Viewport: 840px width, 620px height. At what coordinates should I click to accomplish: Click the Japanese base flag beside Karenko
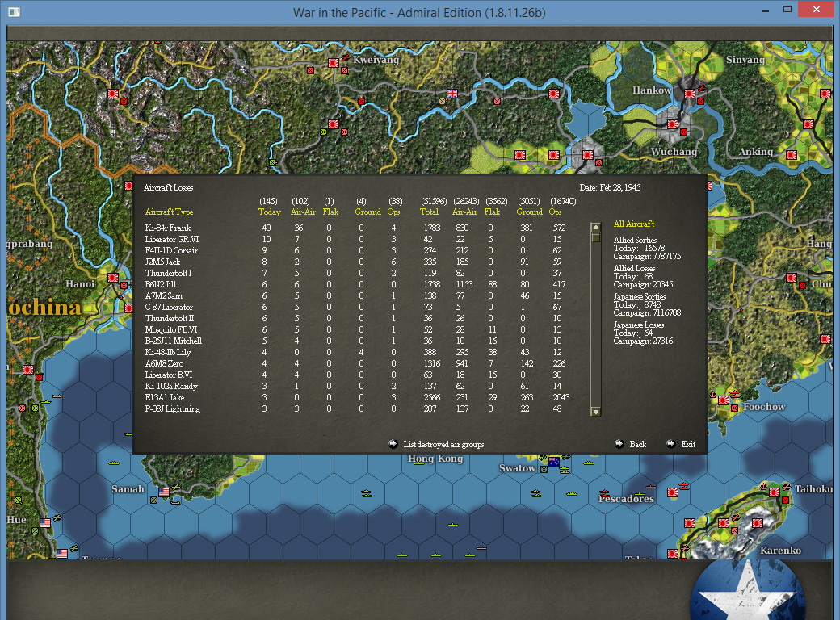[x=758, y=523]
